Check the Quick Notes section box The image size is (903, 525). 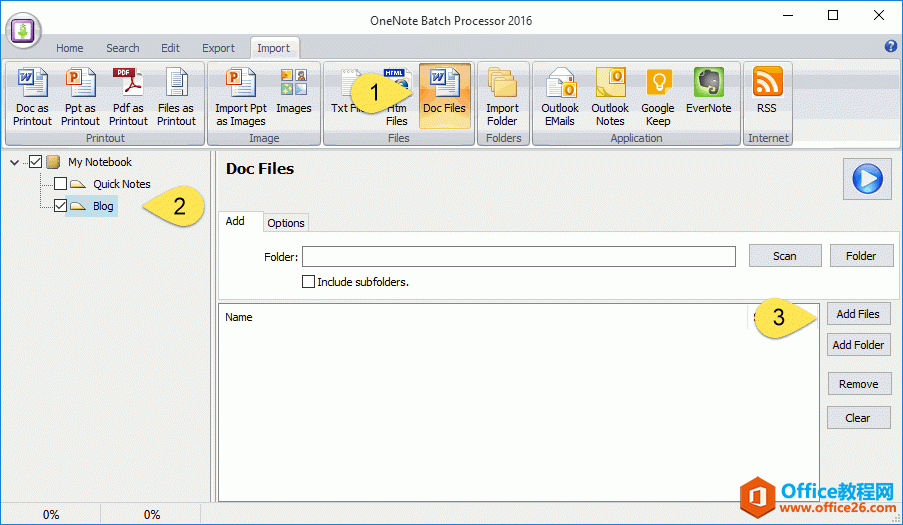(61, 184)
